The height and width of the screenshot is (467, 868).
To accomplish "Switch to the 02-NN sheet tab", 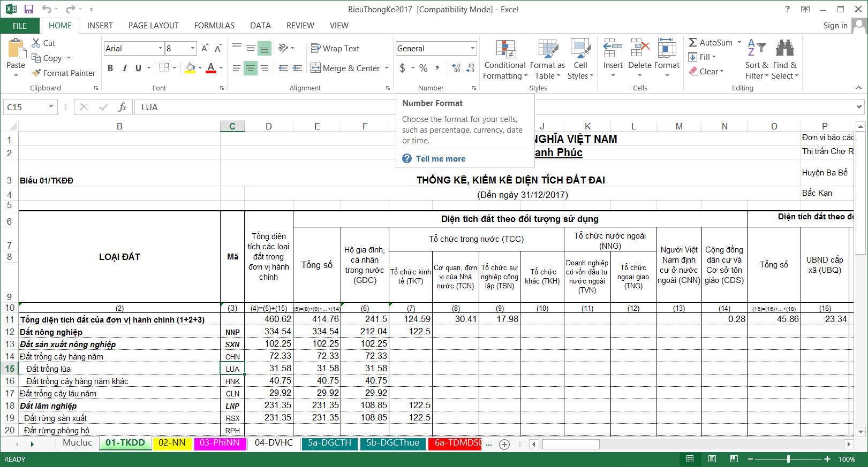I will 172,443.
